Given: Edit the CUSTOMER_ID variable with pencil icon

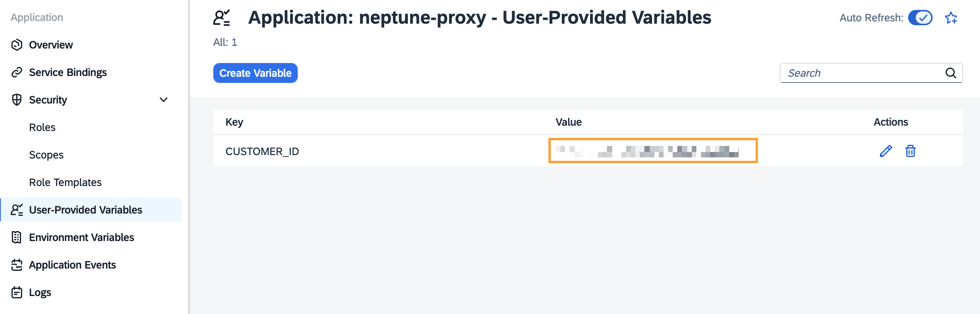Looking at the screenshot, I should [886, 151].
